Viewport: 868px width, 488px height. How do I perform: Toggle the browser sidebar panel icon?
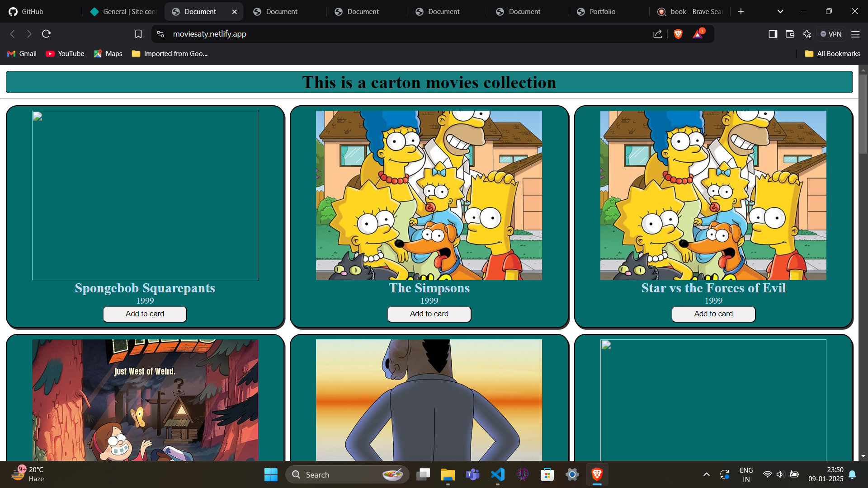pyautogui.click(x=773, y=34)
